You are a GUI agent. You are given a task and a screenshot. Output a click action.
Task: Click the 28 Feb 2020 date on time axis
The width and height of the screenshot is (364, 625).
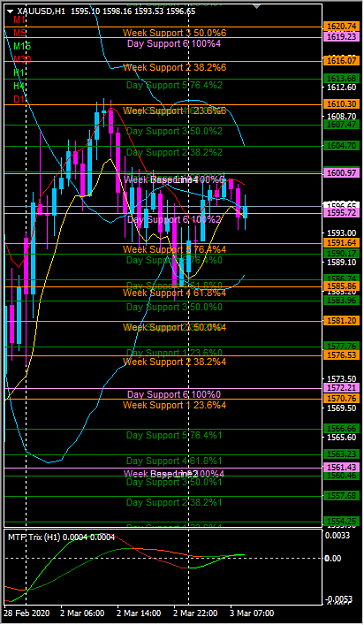tap(26, 613)
